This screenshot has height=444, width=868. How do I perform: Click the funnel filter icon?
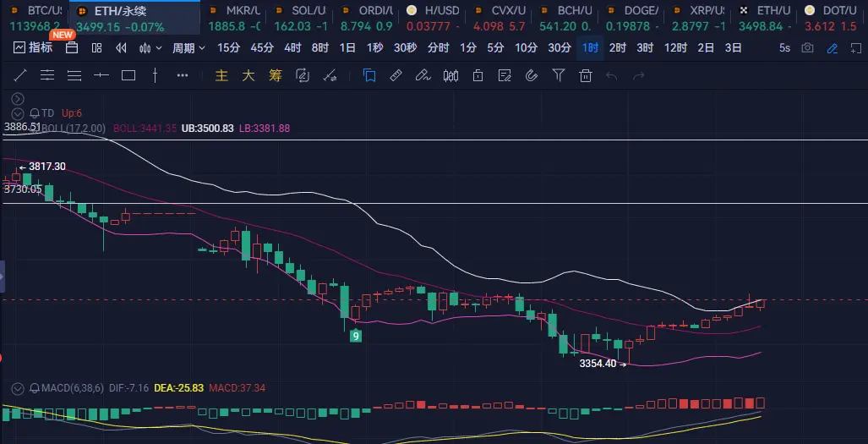click(559, 75)
